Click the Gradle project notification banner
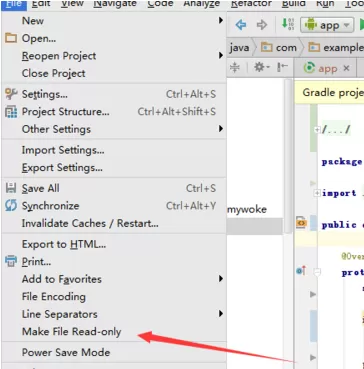The image size is (364, 369). [x=329, y=93]
